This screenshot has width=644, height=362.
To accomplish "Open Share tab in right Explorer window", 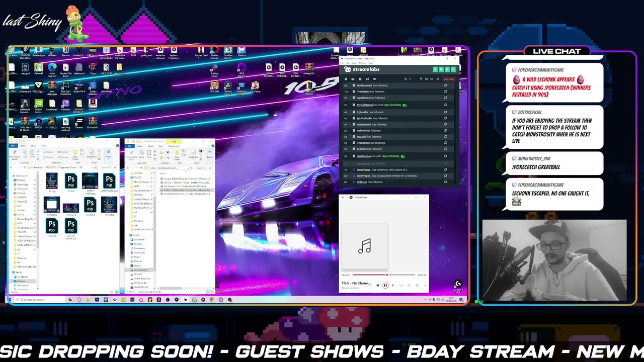I will pos(150,146).
